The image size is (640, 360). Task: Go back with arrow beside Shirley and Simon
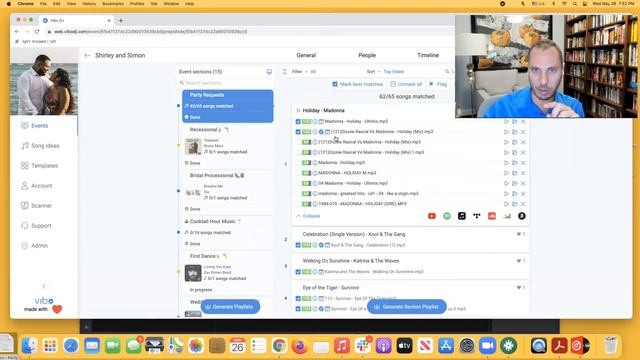click(87, 56)
